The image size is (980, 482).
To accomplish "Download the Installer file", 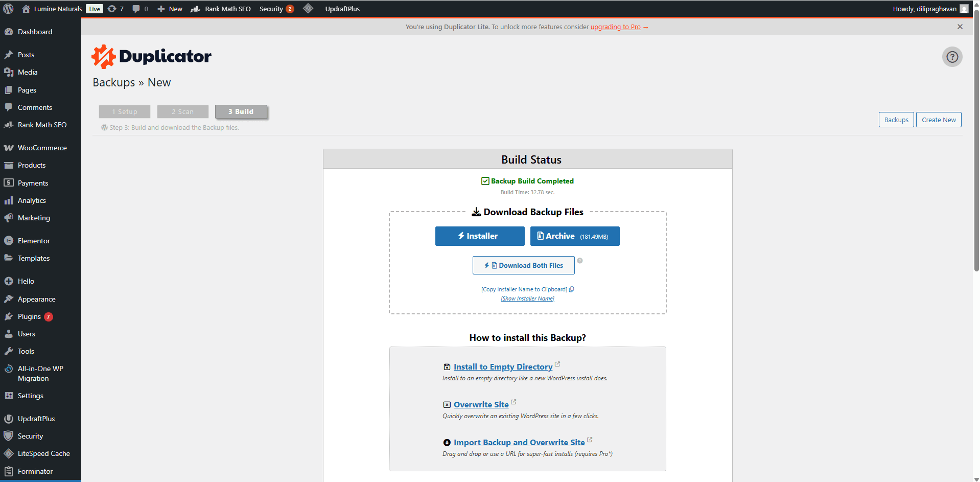I will 480,236.
